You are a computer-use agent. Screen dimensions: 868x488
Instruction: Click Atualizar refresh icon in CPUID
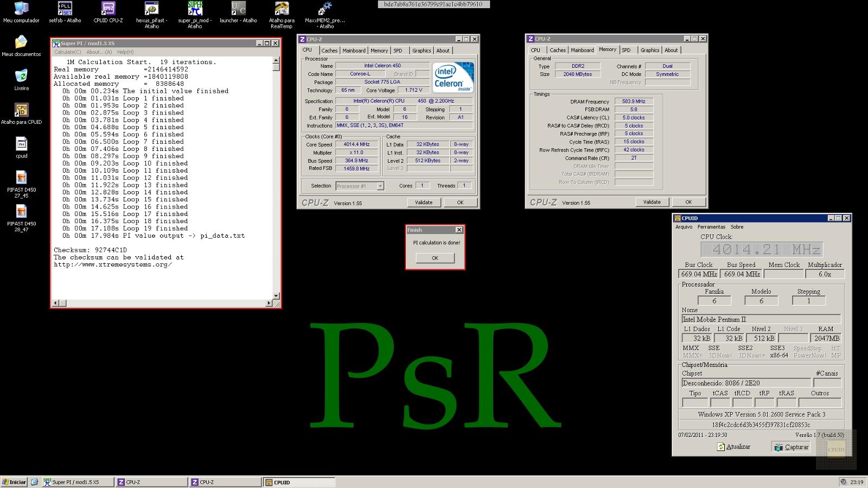pyautogui.click(x=721, y=447)
